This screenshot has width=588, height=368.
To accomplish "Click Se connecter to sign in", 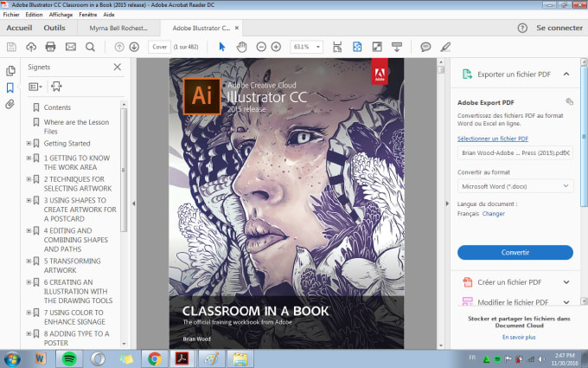I will (x=559, y=28).
